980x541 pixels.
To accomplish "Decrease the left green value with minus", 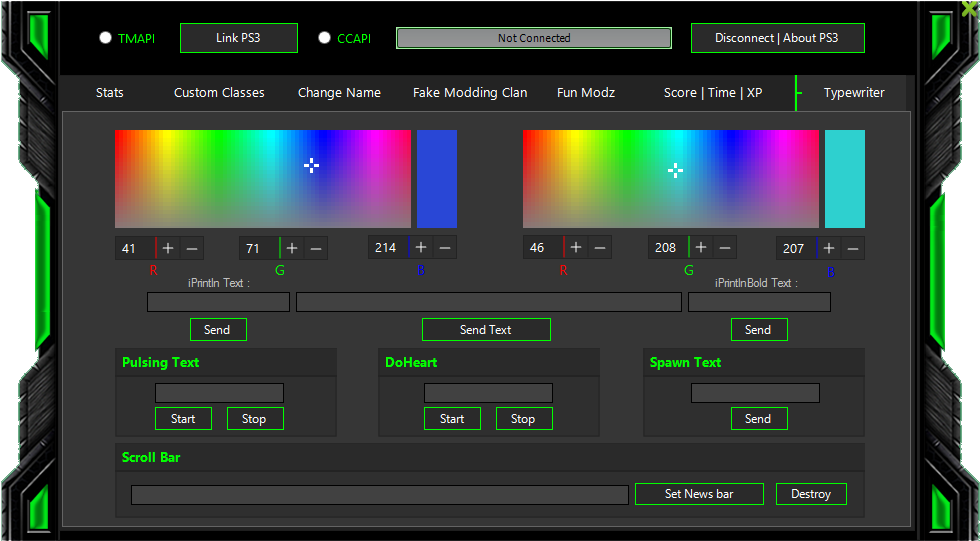I will [316, 248].
